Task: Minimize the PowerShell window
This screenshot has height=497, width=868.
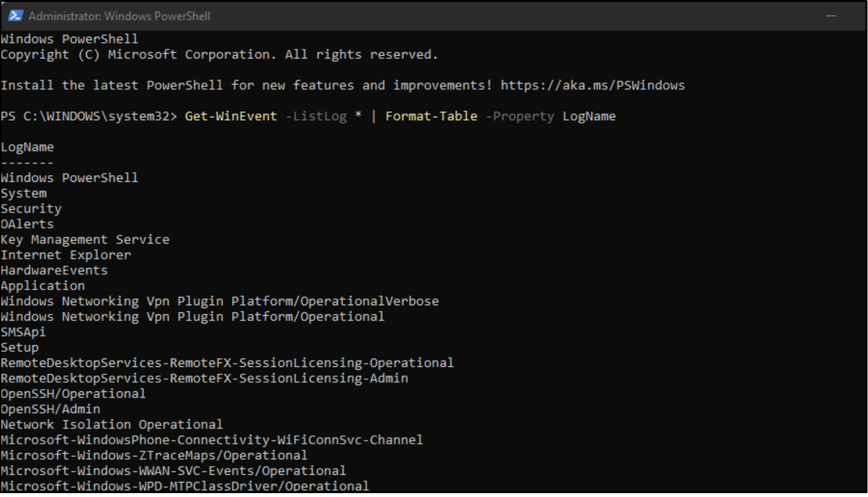Action: coord(831,16)
